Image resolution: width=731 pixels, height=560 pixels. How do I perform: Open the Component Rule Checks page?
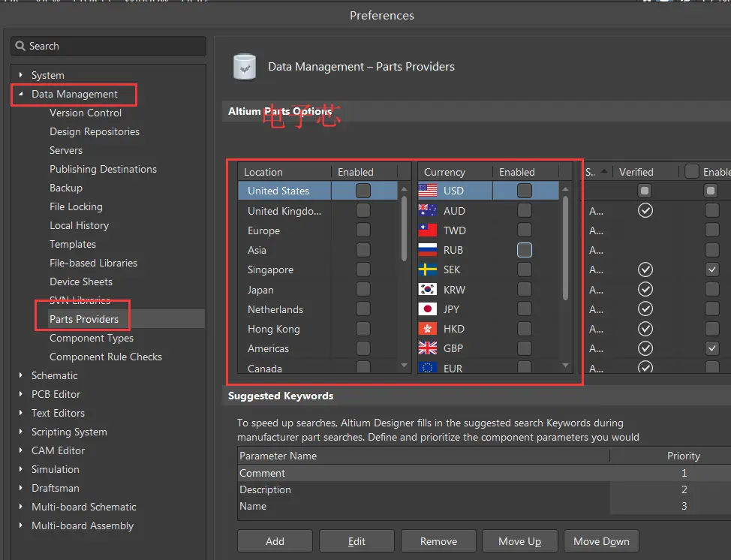click(x=106, y=357)
